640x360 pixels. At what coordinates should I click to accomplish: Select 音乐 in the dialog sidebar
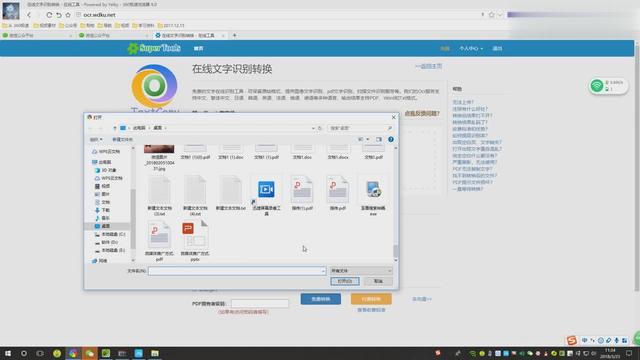[102, 218]
